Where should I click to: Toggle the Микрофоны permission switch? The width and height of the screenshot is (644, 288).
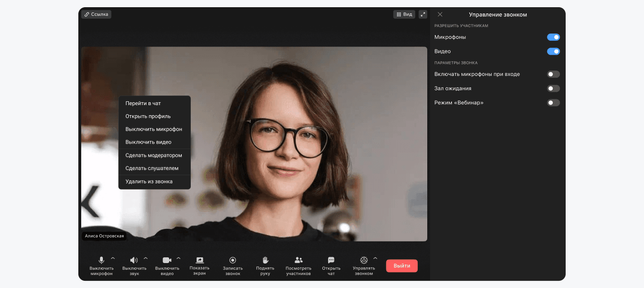(x=553, y=37)
